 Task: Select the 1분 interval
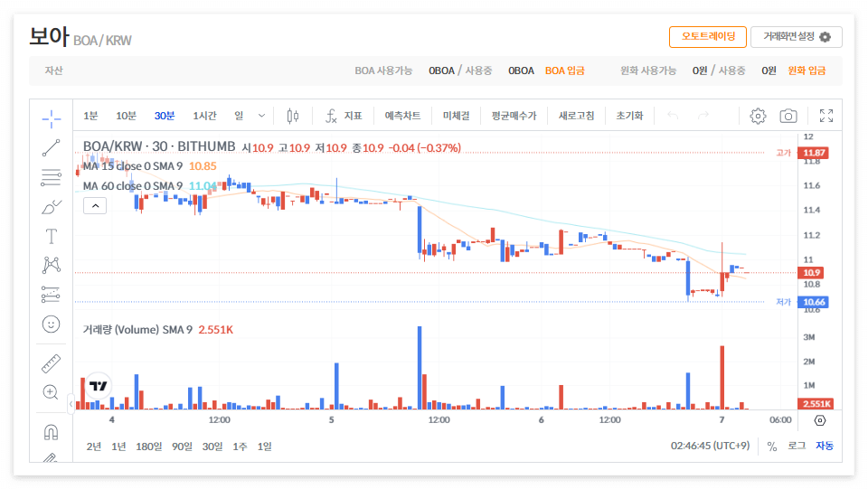point(90,116)
